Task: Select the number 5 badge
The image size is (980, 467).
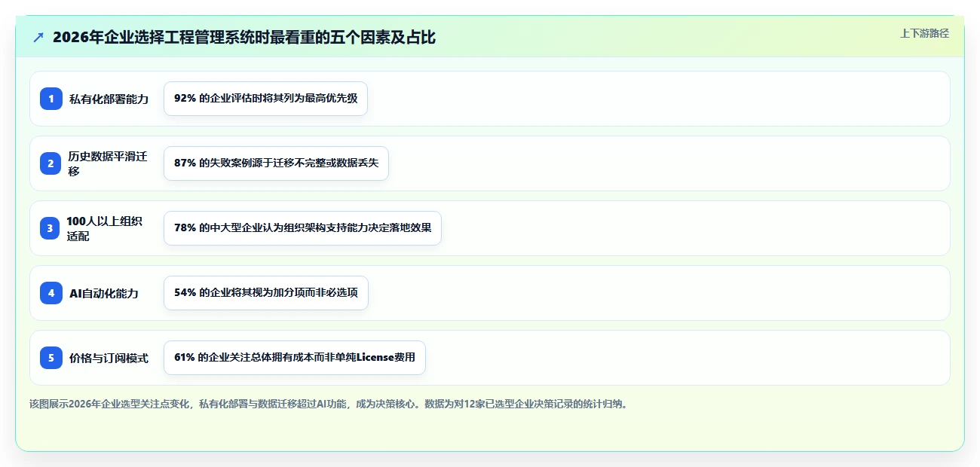Action: (51, 358)
